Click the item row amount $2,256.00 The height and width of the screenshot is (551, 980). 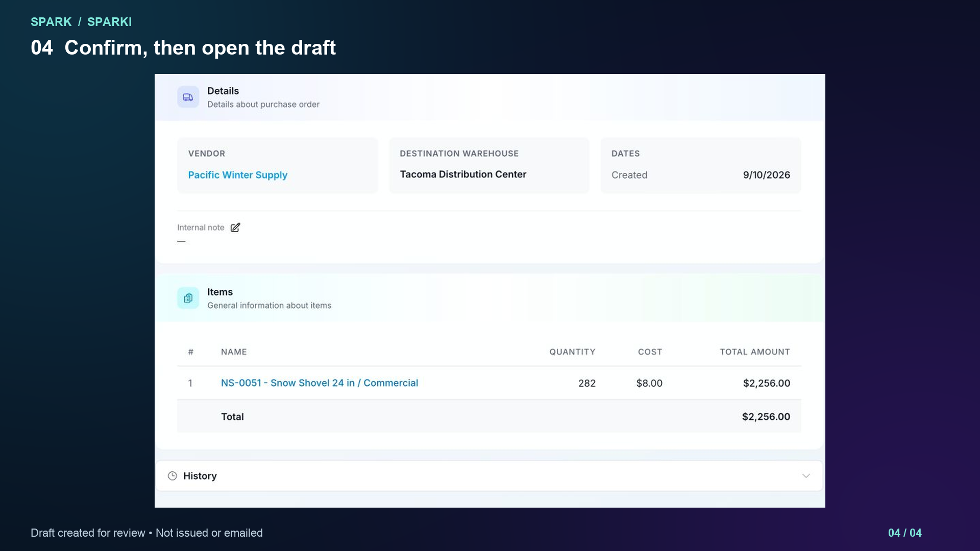[x=767, y=383]
